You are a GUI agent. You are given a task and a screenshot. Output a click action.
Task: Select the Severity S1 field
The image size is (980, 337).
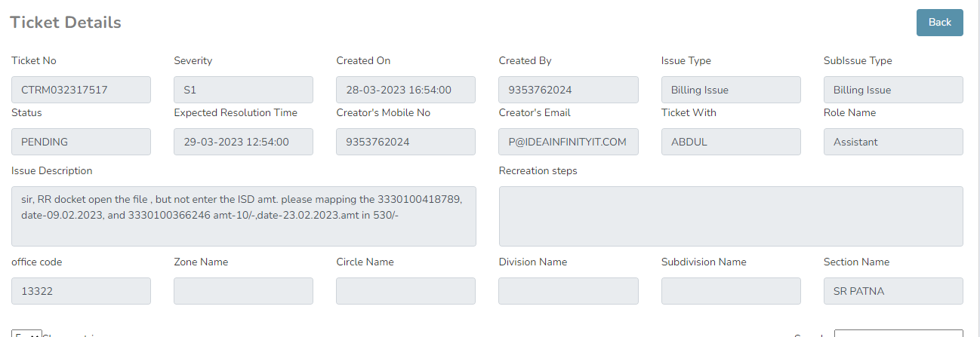tap(243, 90)
